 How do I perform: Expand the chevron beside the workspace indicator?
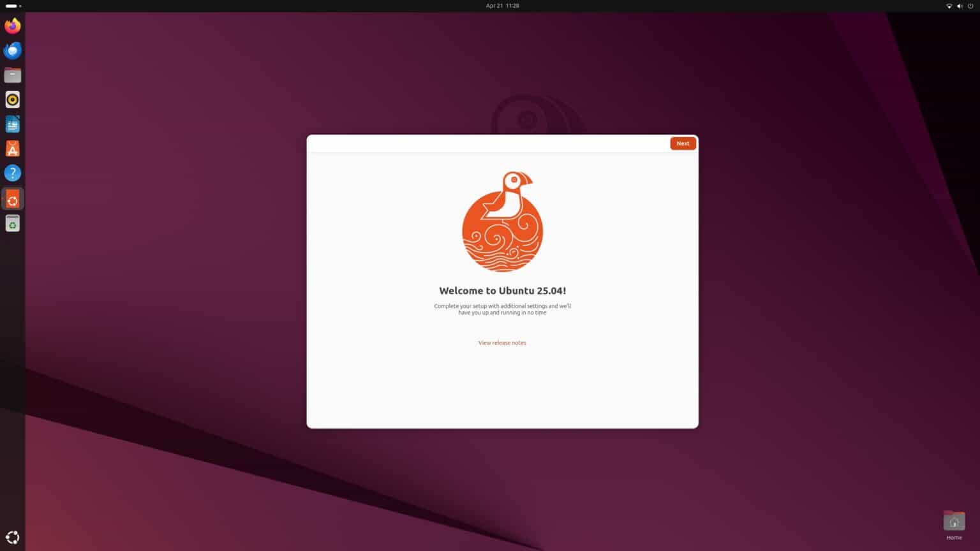coord(20,6)
